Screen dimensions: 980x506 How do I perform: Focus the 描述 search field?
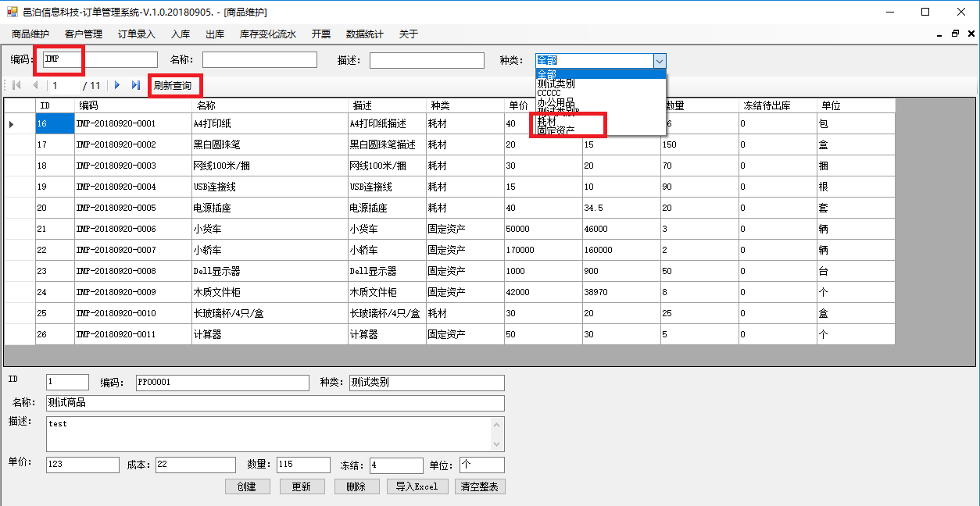point(427,60)
